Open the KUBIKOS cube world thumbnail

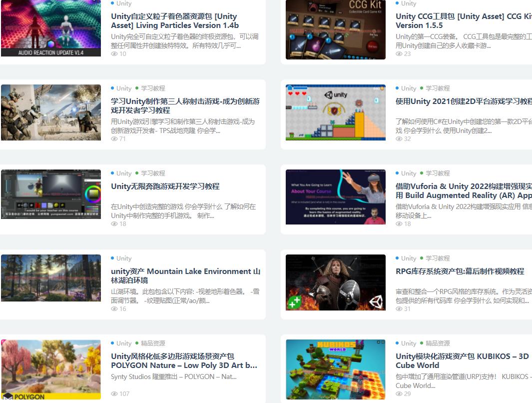[x=336, y=369]
